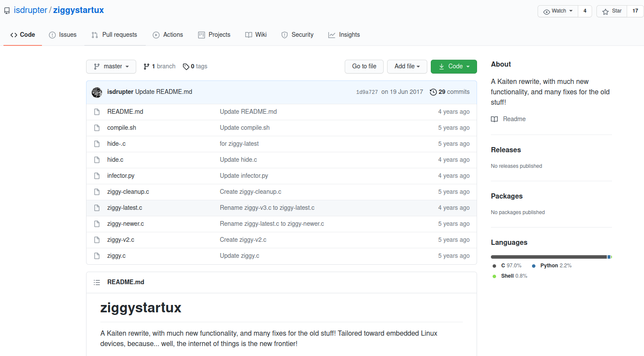Click the repository icon beside isdrupter
This screenshot has height=356, width=644.
7,11
